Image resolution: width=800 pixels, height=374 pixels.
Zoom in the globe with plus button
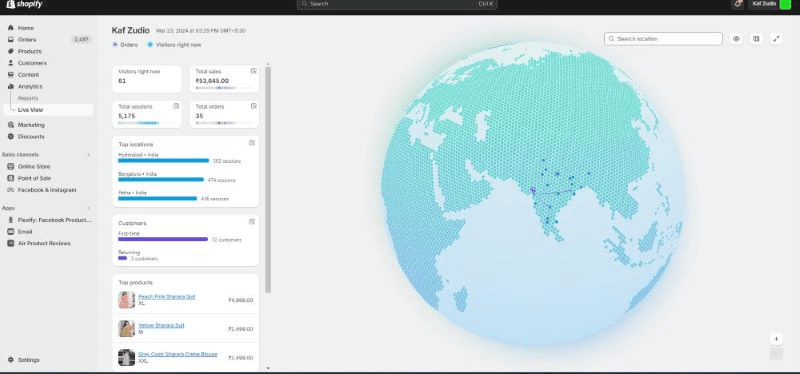point(776,339)
